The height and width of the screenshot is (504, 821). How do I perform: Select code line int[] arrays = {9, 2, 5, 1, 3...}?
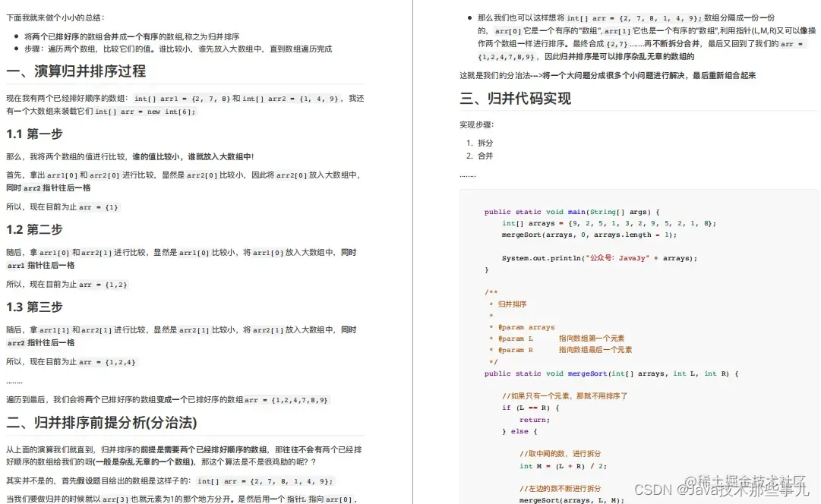[x=609, y=223]
